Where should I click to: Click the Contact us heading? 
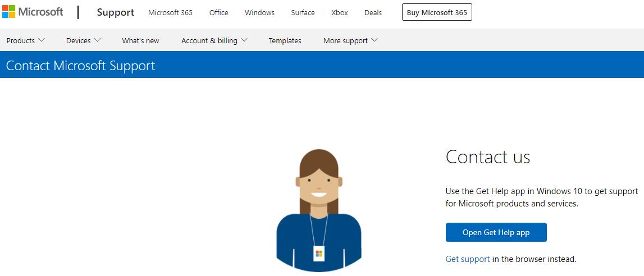click(488, 157)
